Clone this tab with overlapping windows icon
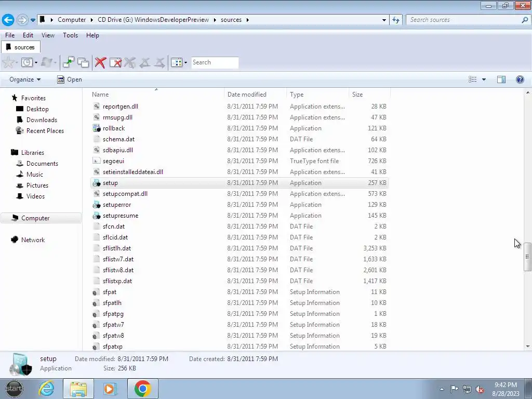Image resolution: width=532 pixels, height=399 pixels. pyautogui.click(x=83, y=62)
